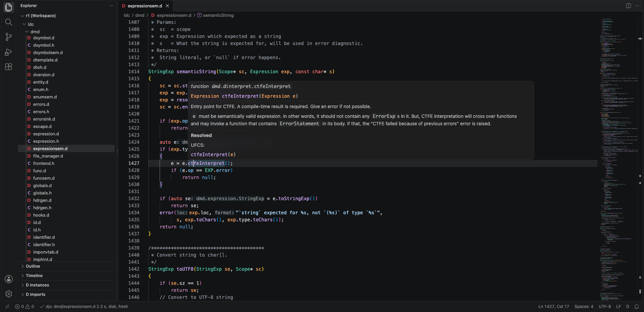
Task: Open enum.h file
Action: tap(41, 90)
